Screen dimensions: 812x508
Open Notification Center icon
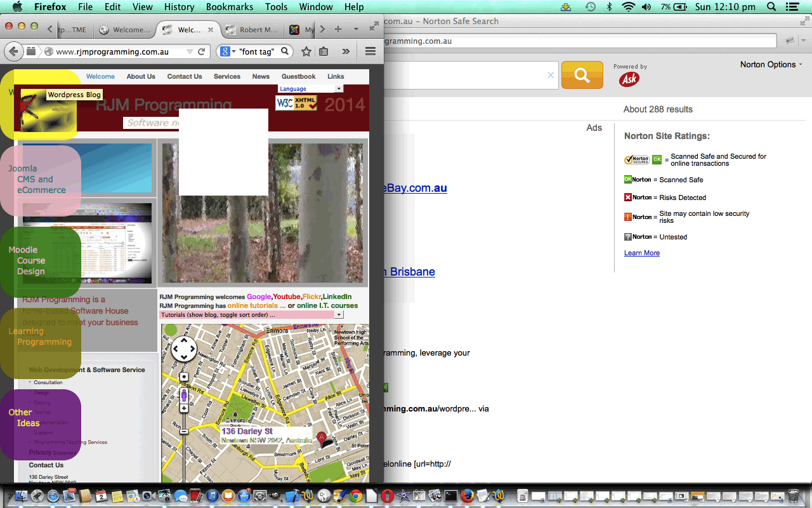pyautogui.click(x=792, y=7)
